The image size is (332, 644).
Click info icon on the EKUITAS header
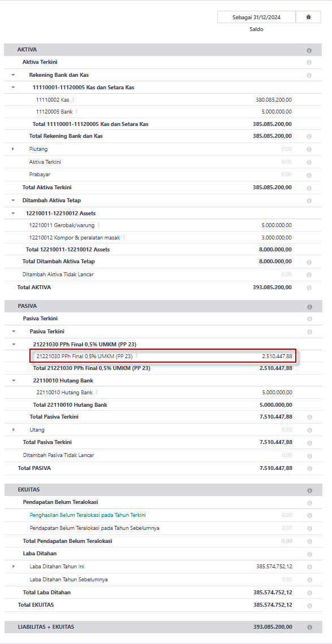[x=309, y=490]
